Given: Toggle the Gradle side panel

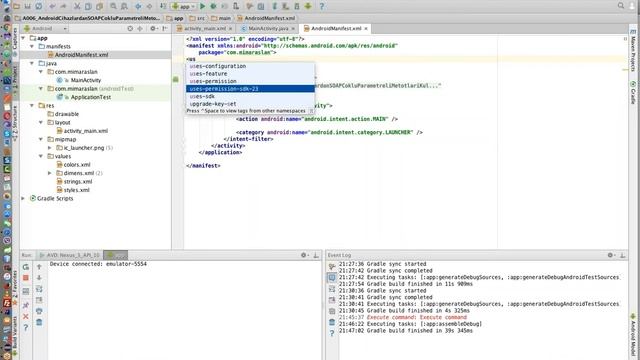Looking at the screenshot, I should click(x=633, y=92).
